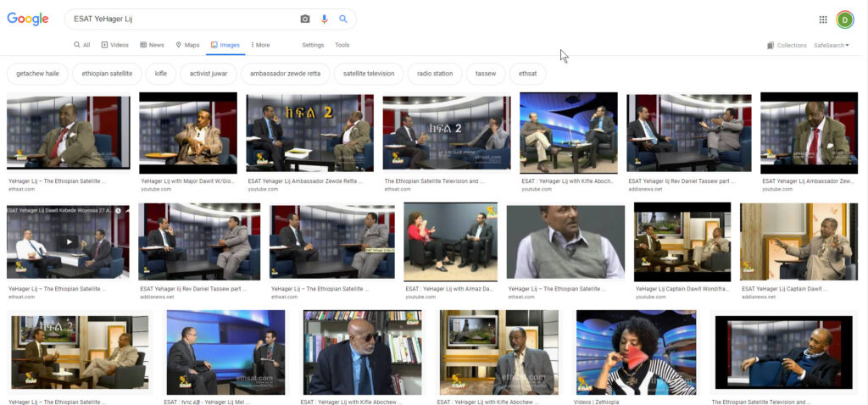Viewport: 868px width, 405px height.
Task: Open the Tools options
Action: coord(342,45)
